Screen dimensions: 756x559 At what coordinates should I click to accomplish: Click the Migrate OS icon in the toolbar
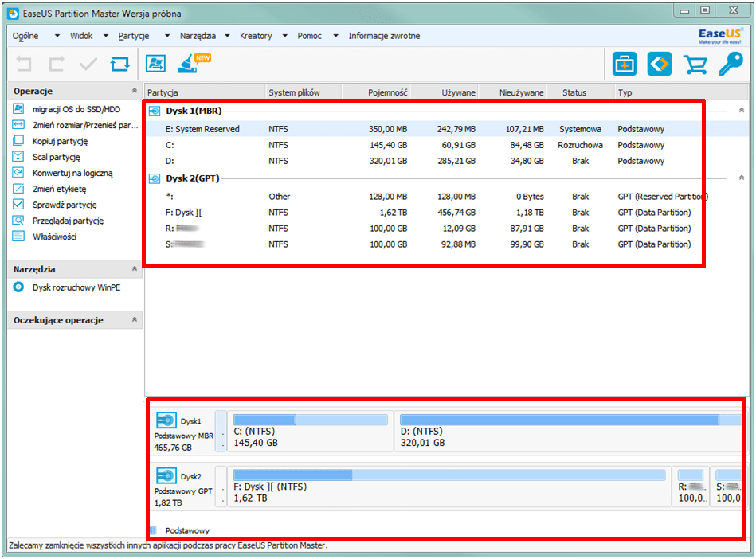click(x=155, y=64)
